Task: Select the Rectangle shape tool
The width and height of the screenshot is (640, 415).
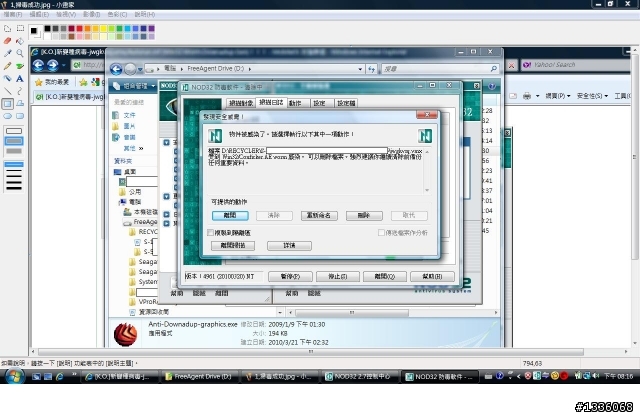Action: [7, 104]
